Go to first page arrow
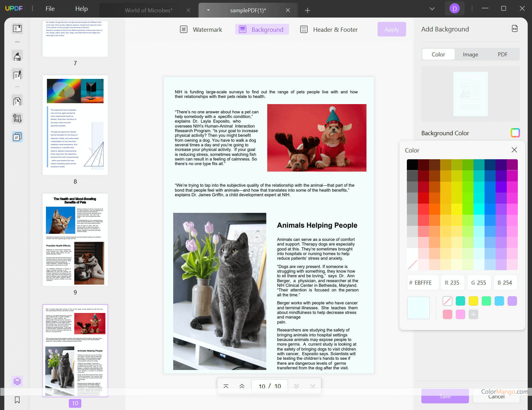The image size is (532, 410). 226,386
